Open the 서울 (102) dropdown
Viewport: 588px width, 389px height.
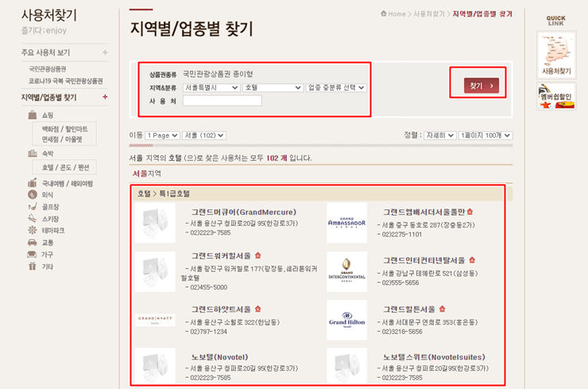204,135
